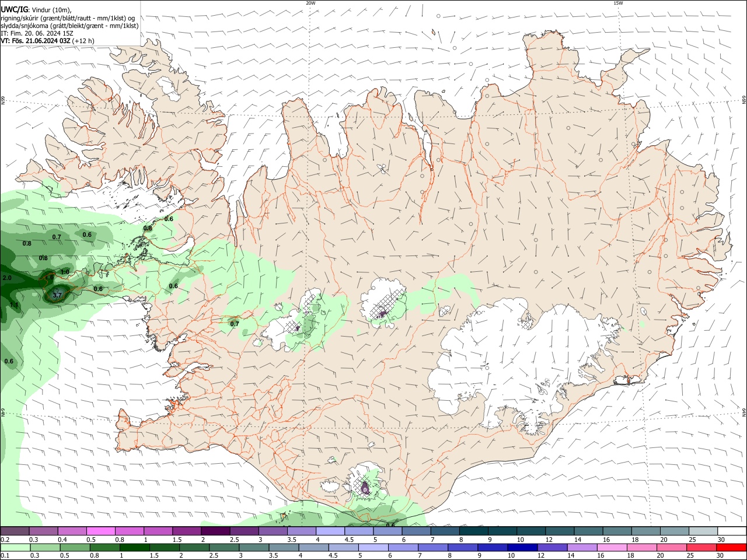The height and width of the screenshot is (560, 747).
Task: Click the 20W longitude label
Action: click(310, 3)
